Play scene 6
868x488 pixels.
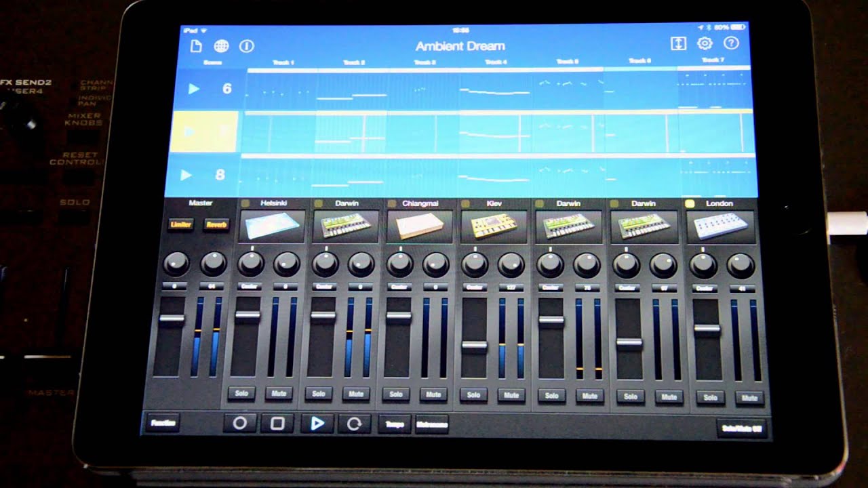coord(194,89)
